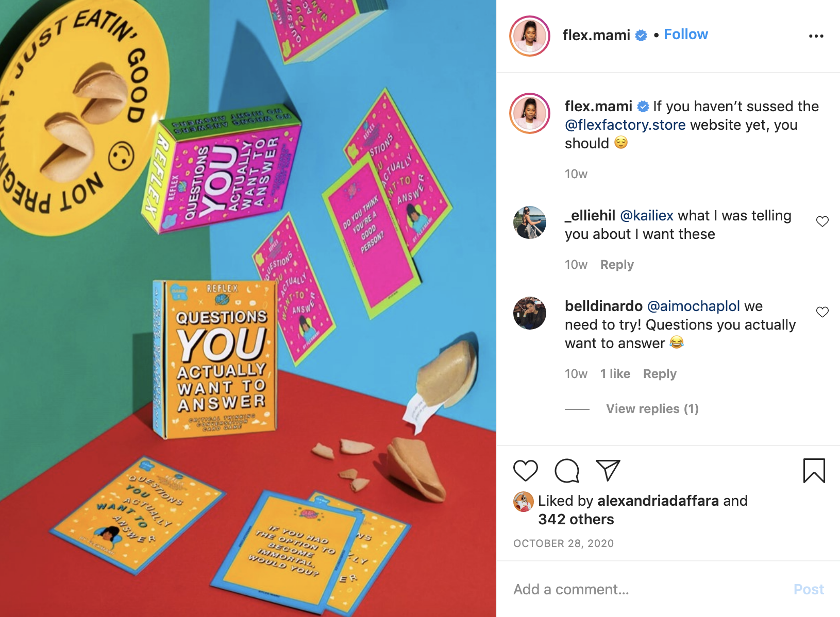Open flex.mami header profile picture
The height and width of the screenshot is (617, 840).
[530, 36]
